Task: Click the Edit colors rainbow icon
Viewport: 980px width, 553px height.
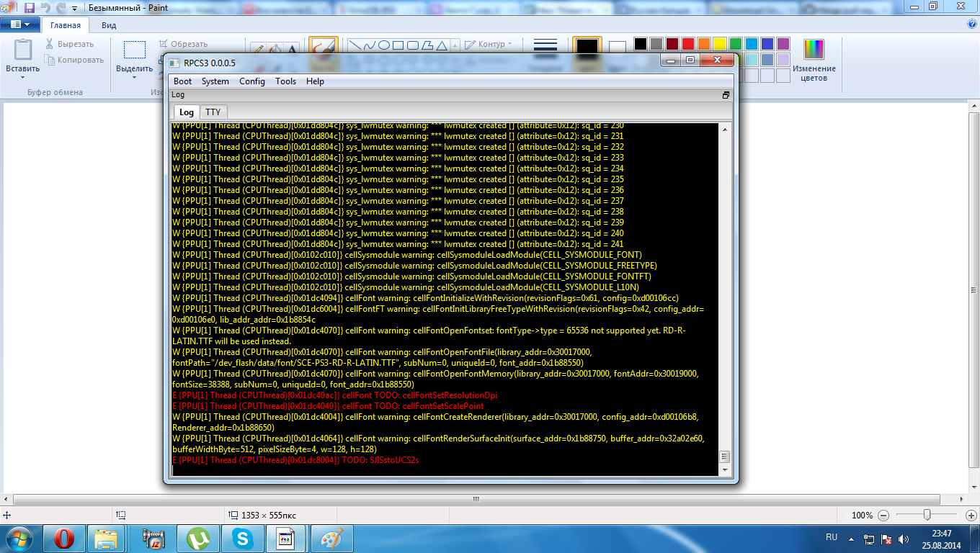Action: 814,50
